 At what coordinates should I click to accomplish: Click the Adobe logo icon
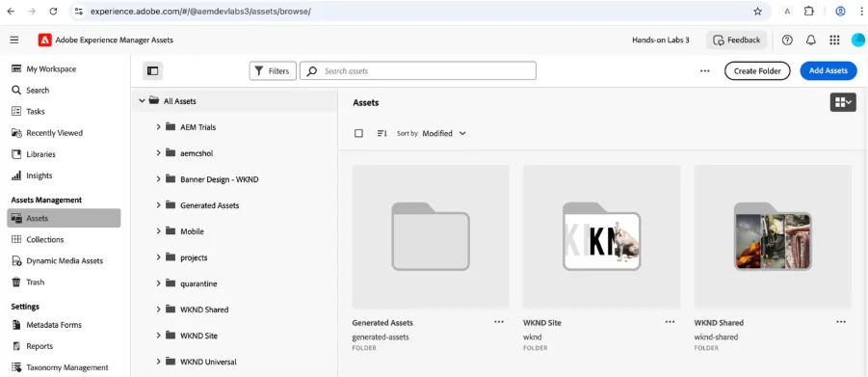click(x=45, y=40)
